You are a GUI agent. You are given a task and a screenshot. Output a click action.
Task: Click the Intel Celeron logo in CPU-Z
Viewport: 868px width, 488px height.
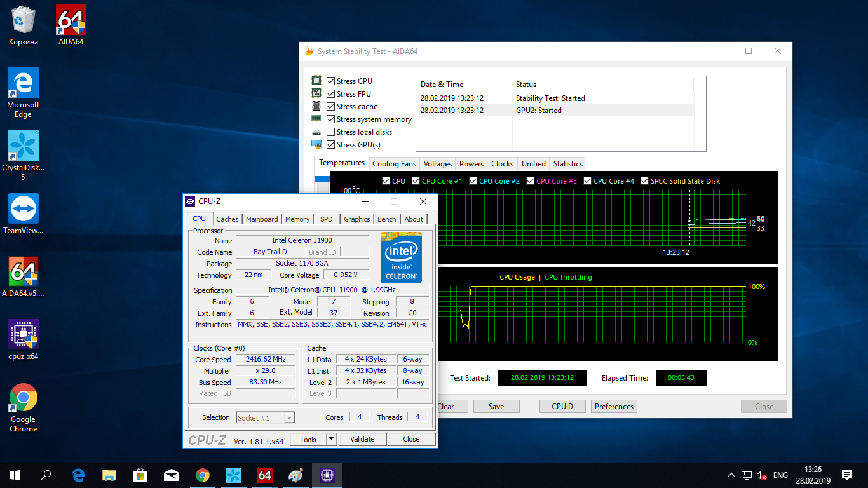click(x=401, y=257)
